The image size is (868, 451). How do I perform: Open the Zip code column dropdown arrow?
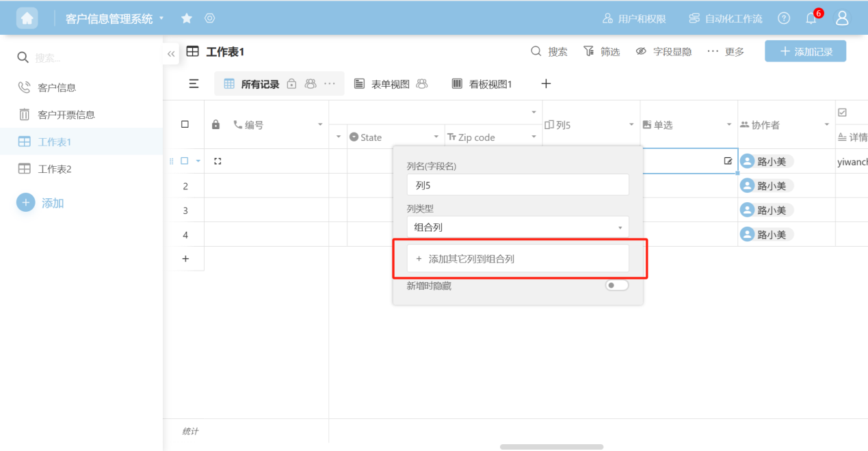click(534, 137)
